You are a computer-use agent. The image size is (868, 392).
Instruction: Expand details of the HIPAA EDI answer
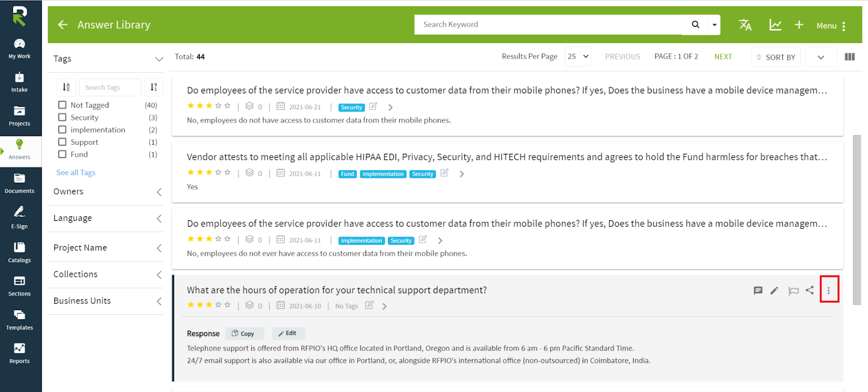coord(462,174)
